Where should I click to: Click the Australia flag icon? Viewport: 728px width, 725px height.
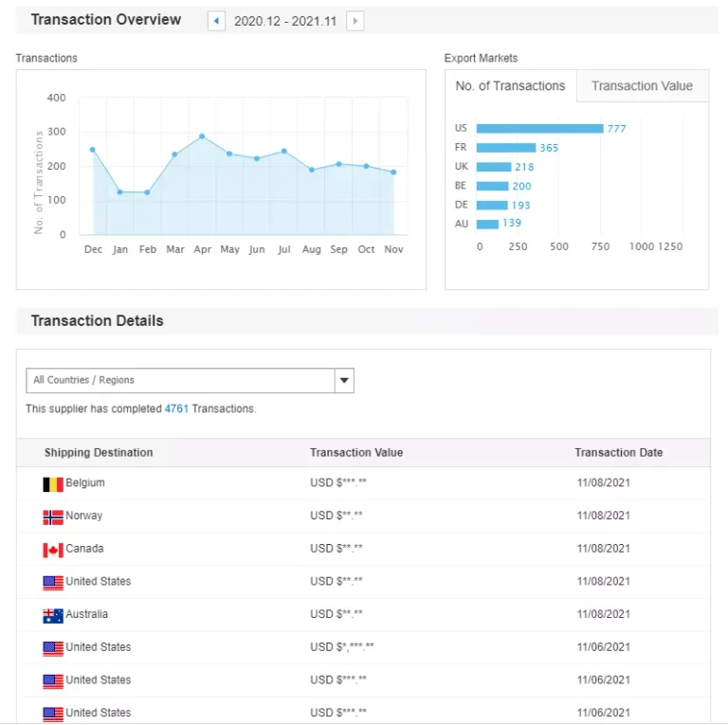53,615
